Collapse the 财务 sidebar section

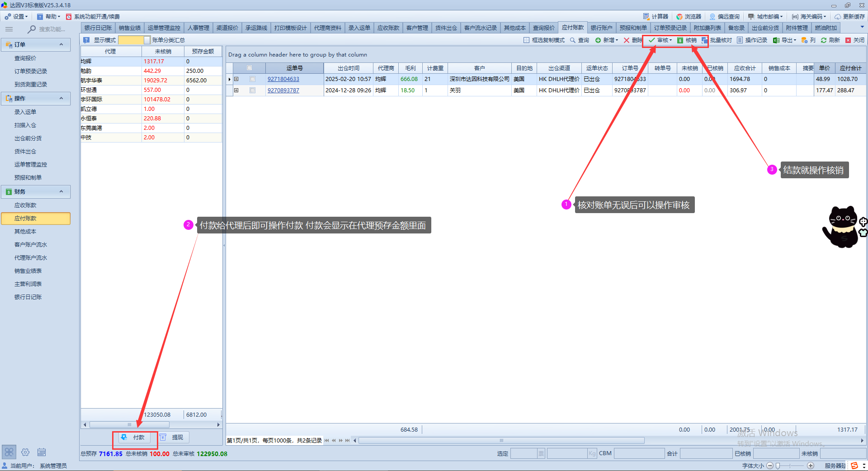click(61, 192)
